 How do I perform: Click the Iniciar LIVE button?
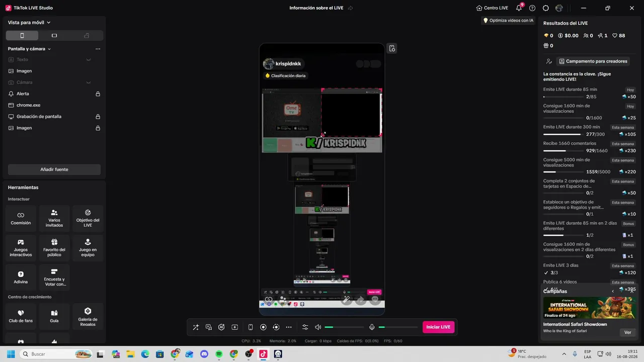tap(438, 327)
